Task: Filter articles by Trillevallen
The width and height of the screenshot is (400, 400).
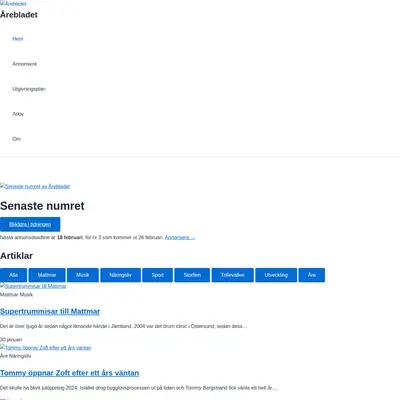Action: (x=232, y=275)
